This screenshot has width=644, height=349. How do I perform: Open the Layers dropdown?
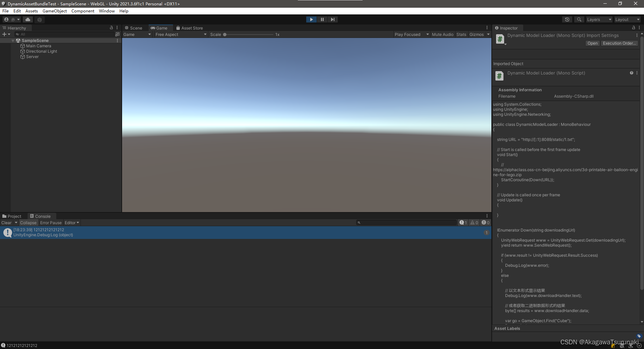(x=599, y=19)
